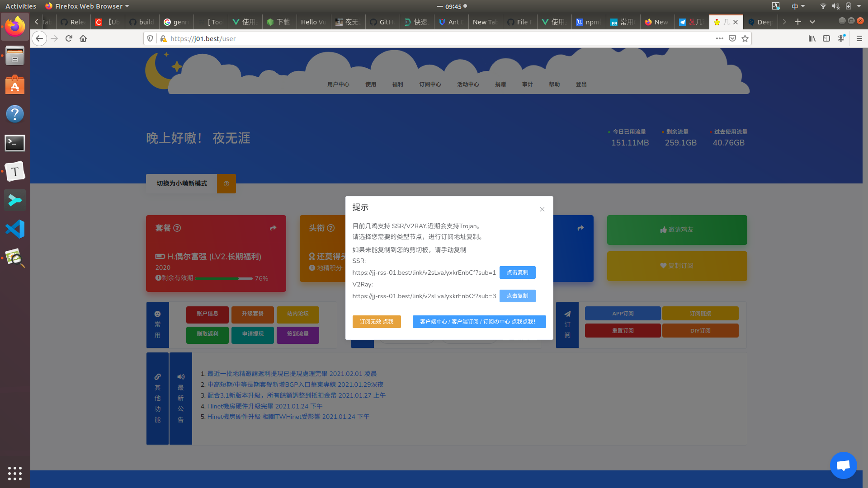The image size is (868, 488).
Task: Toggle Firefox sidebar view
Action: 826,38
